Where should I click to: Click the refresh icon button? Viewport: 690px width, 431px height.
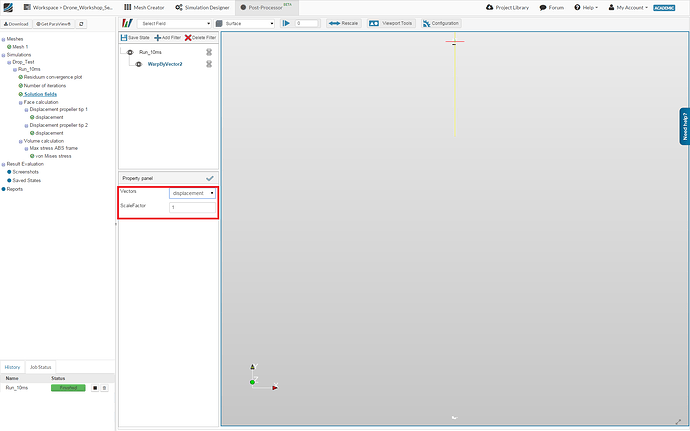point(81,24)
